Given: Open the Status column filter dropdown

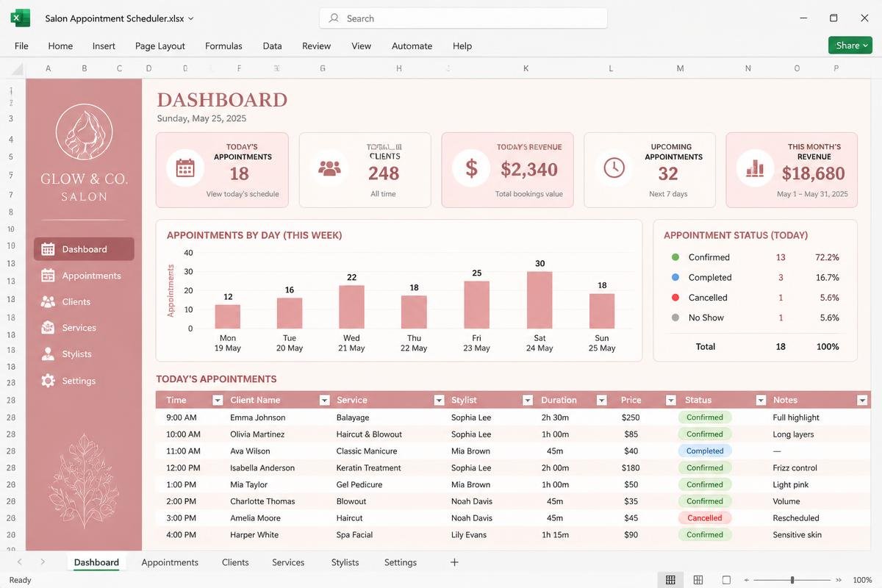Looking at the screenshot, I should (x=761, y=401).
